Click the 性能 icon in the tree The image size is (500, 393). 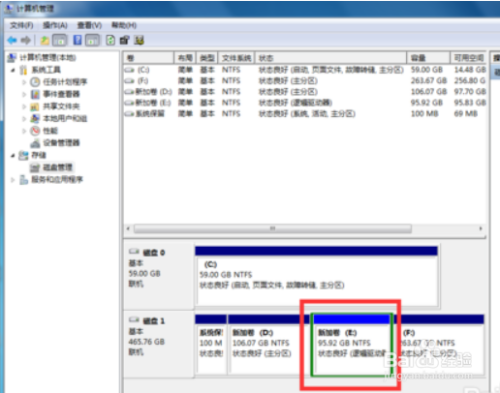35,131
